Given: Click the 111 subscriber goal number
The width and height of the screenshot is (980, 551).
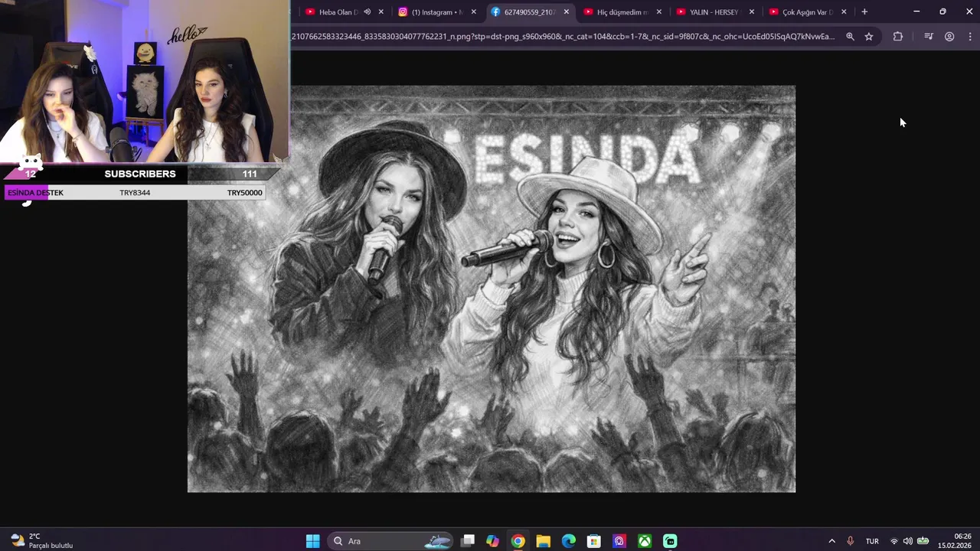Looking at the screenshot, I should tap(250, 174).
